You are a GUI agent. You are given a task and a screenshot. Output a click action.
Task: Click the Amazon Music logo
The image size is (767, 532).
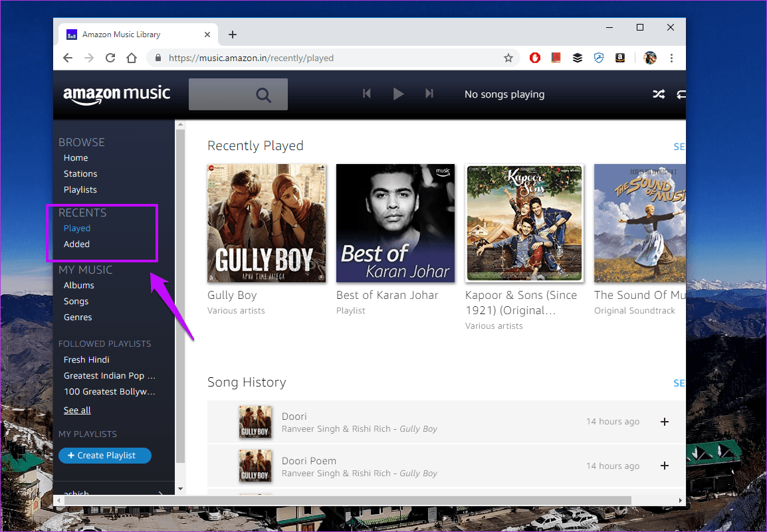tap(117, 94)
